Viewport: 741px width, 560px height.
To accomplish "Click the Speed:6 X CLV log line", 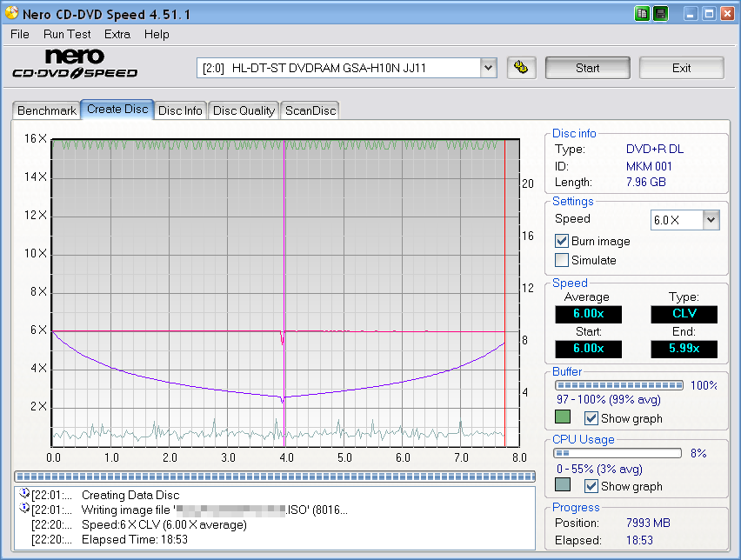I will 164,524.
